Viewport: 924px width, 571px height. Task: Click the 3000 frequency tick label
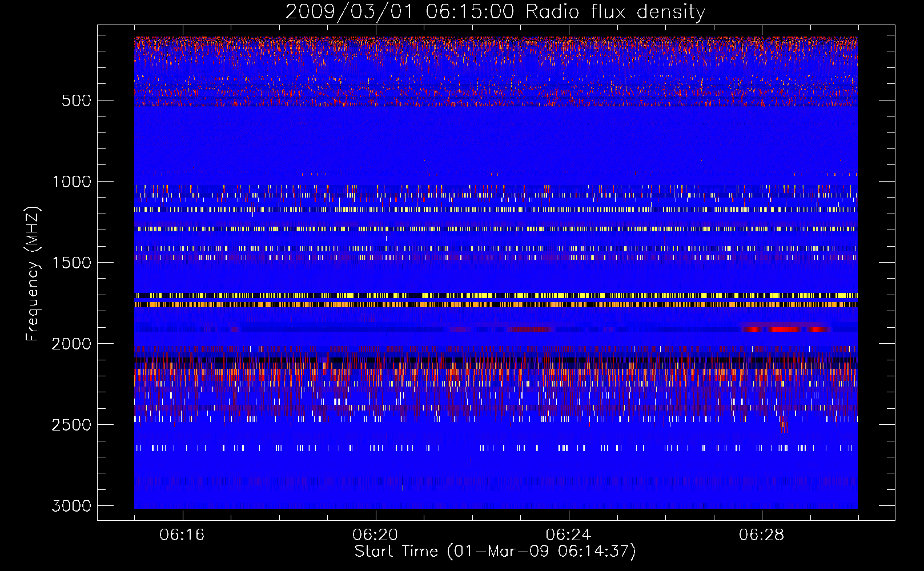coord(72,506)
